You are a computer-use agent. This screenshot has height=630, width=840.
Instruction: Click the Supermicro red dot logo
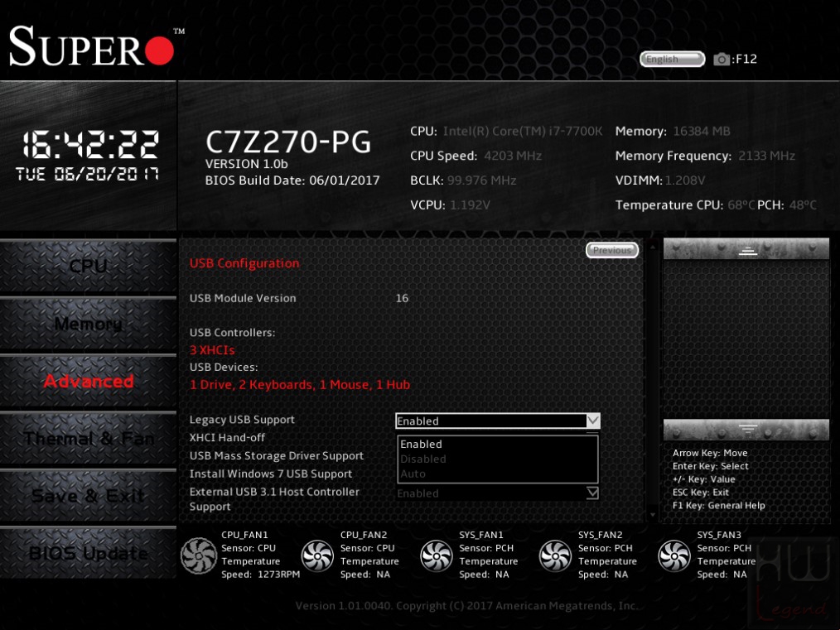(x=160, y=51)
